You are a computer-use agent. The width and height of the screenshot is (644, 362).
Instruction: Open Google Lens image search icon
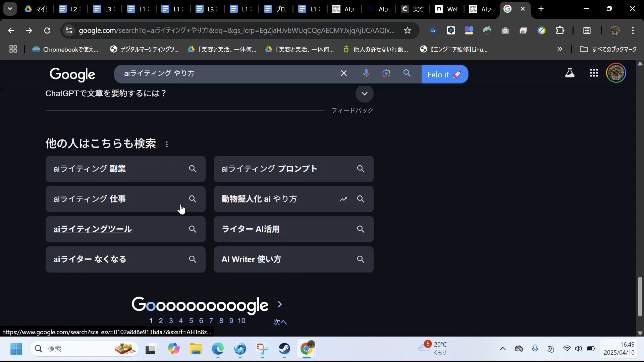(386, 73)
